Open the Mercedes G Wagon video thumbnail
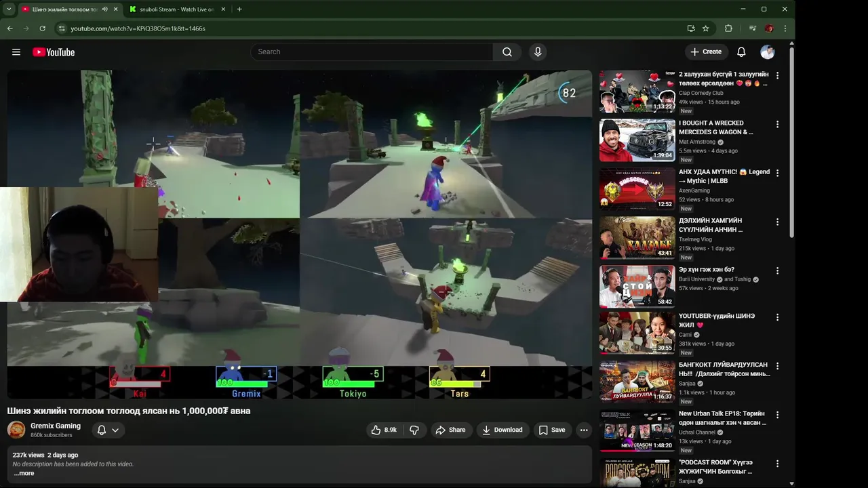The width and height of the screenshot is (868, 488). click(x=637, y=140)
